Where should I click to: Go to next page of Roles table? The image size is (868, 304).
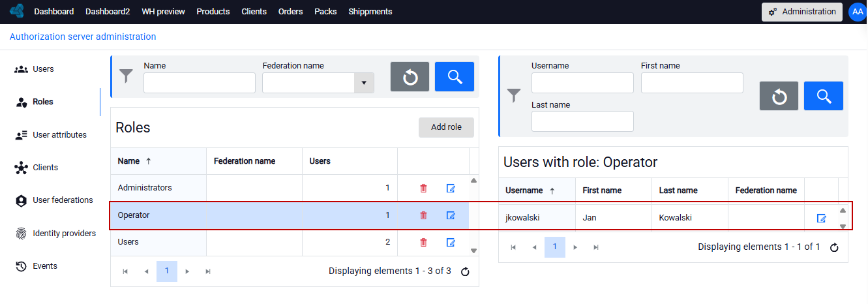coord(187,271)
